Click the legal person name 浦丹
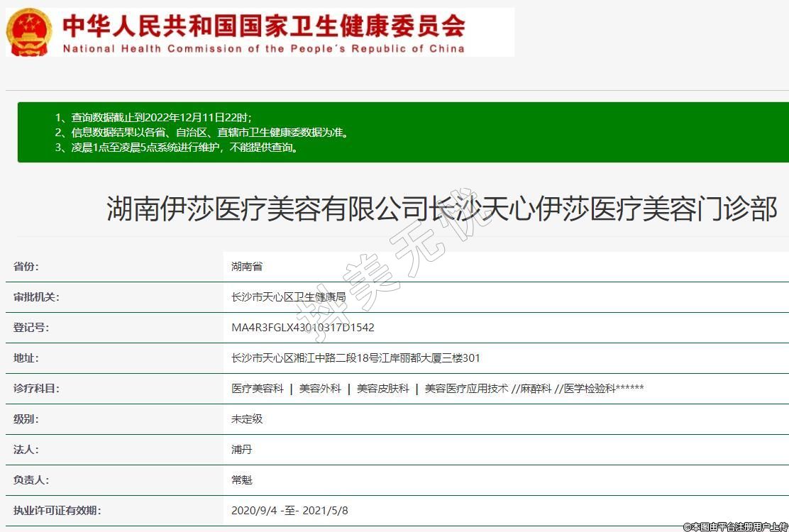789x532 pixels. tap(241, 450)
